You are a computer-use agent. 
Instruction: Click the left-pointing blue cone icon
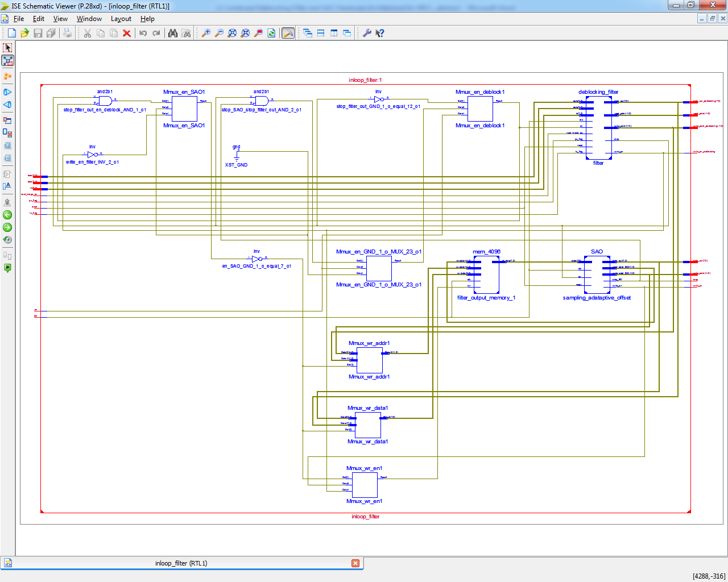point(7,105)
